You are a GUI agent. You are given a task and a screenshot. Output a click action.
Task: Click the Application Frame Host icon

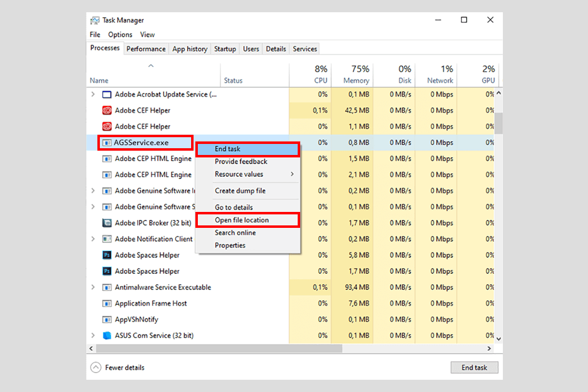coord(107,304)
